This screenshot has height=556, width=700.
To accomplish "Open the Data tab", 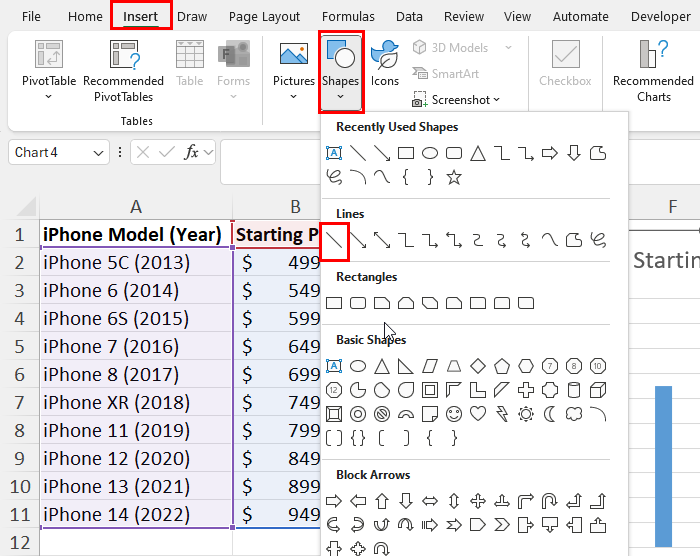I will point(409,17).
